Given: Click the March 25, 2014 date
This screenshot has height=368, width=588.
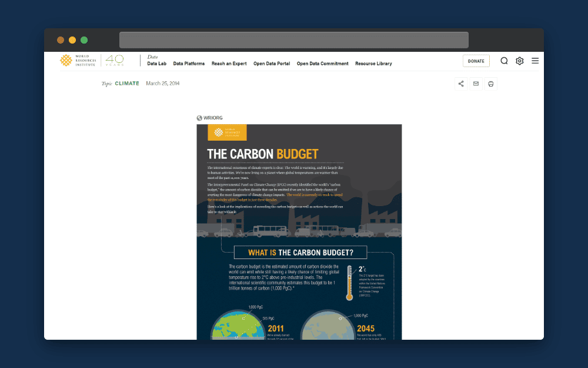Looking at the screenshot, I should 163,84.
